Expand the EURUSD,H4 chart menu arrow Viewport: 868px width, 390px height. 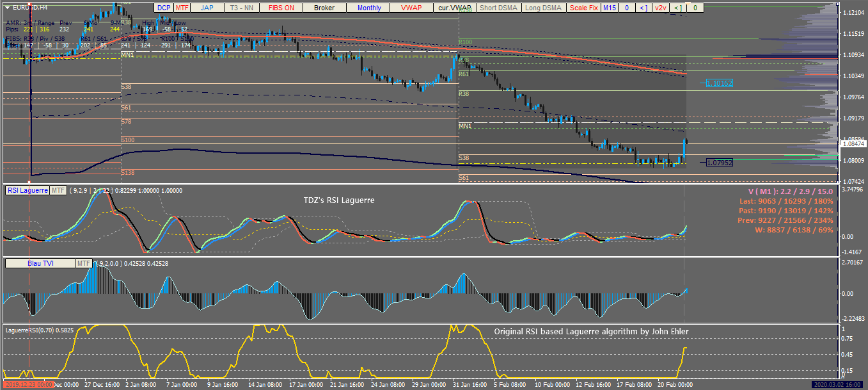pos(6,8)
